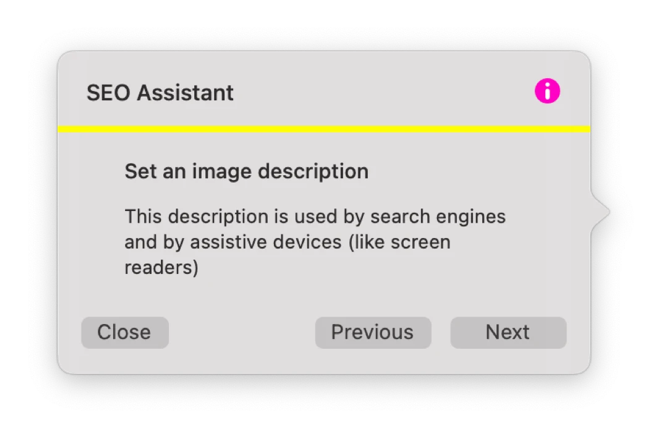Click the description text about search engines
This screenshot has width=648, height=438.
[315, 242]
